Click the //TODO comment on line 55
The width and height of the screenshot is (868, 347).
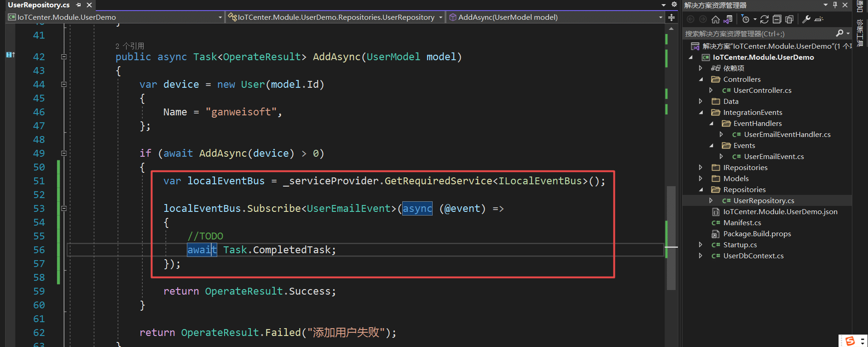click(205, 236)
